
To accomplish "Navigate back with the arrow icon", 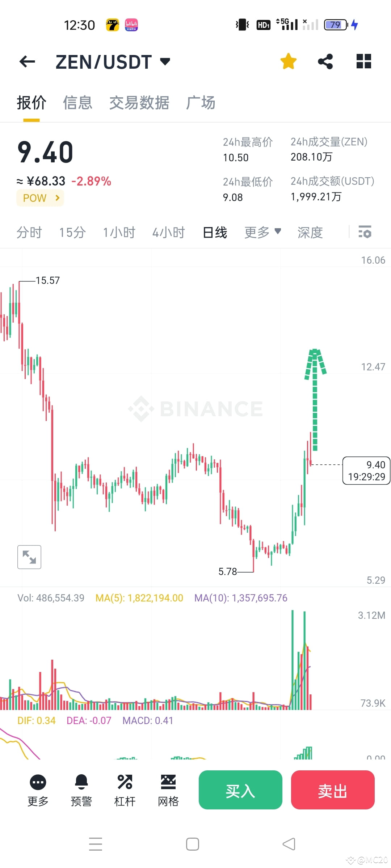I will coord(27,61).
